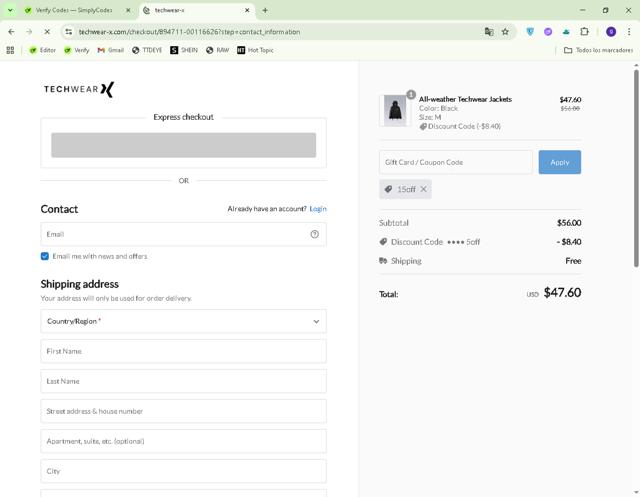The image size is (640, 497).
Task: Click the email help question mark icon
Action: (x=314, y=234)
